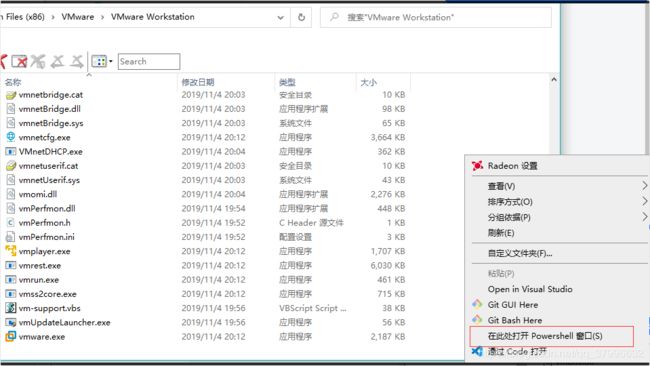The width and height of the screenshot is (650, 366).
Task: Click the vmnetUserif.sys file icon
Action: [11, 180]
